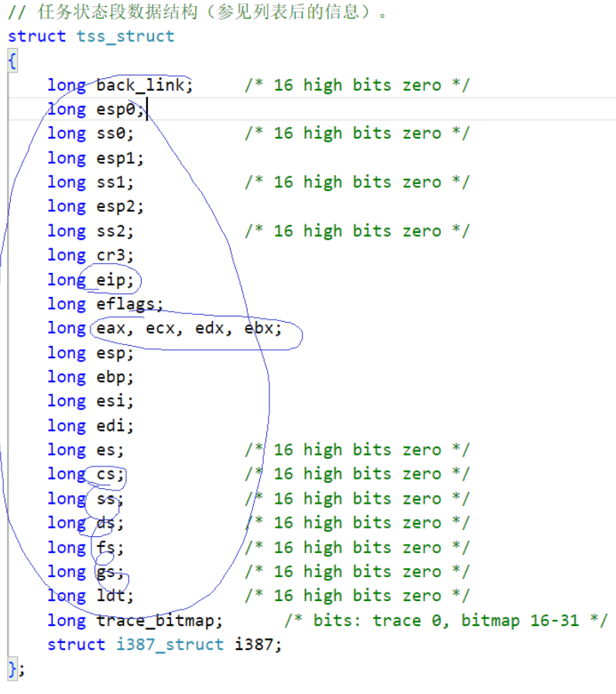Click the 'trace_bitmap' field name

click(155, 620)
